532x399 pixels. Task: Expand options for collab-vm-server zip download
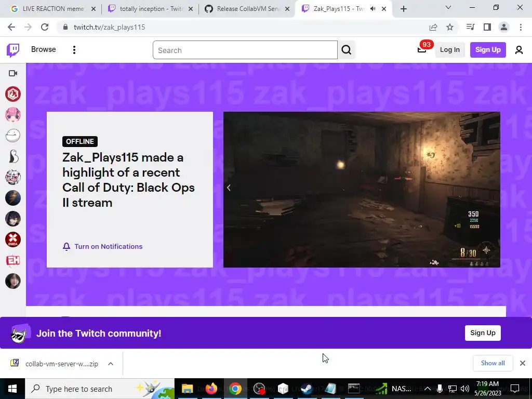coord(111,364)
